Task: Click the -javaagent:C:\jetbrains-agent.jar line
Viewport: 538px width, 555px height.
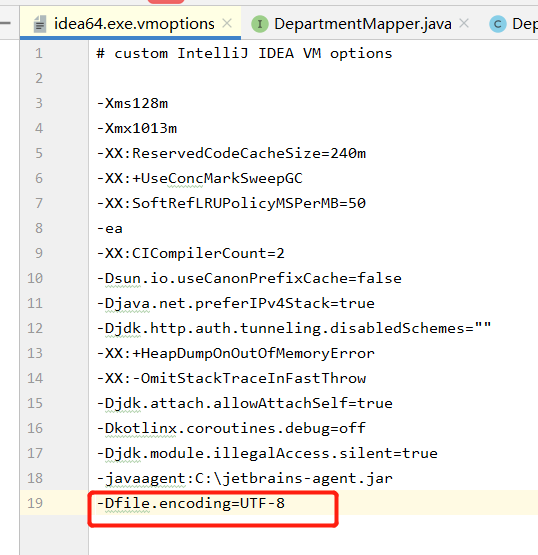Action: (245, 478)
